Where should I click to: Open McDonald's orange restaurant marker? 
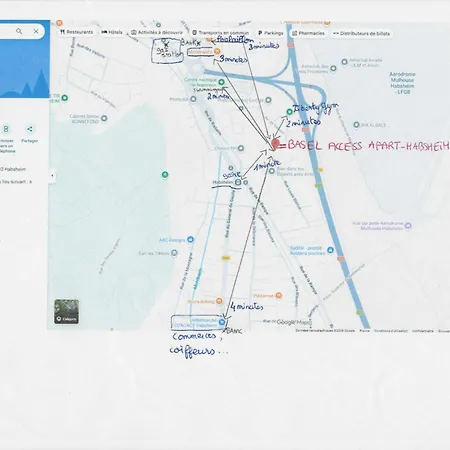(217, 51)
